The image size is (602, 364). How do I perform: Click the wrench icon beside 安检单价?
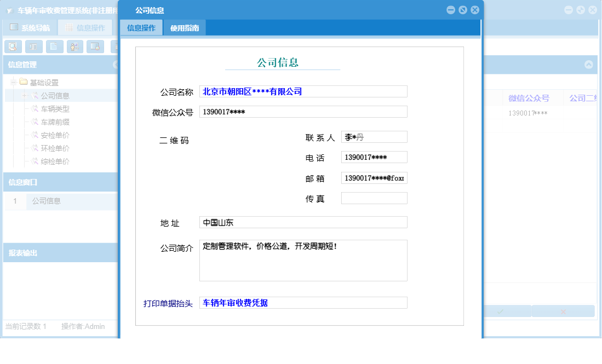[x=35, y=135]
